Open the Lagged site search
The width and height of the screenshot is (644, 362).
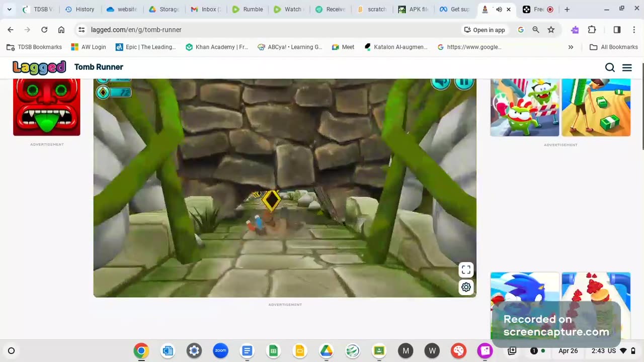610,67
